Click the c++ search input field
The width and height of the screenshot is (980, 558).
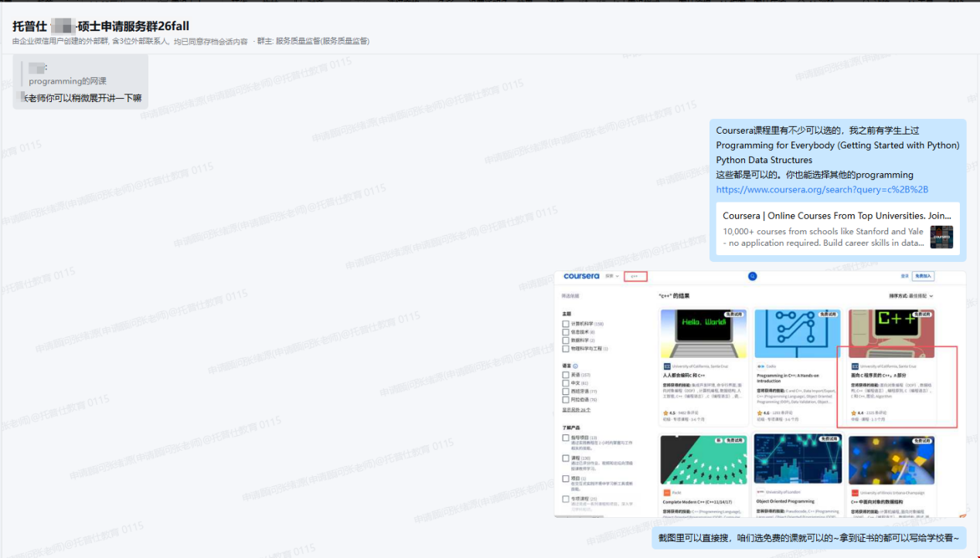pyautogui.click(x=636, y=276)
